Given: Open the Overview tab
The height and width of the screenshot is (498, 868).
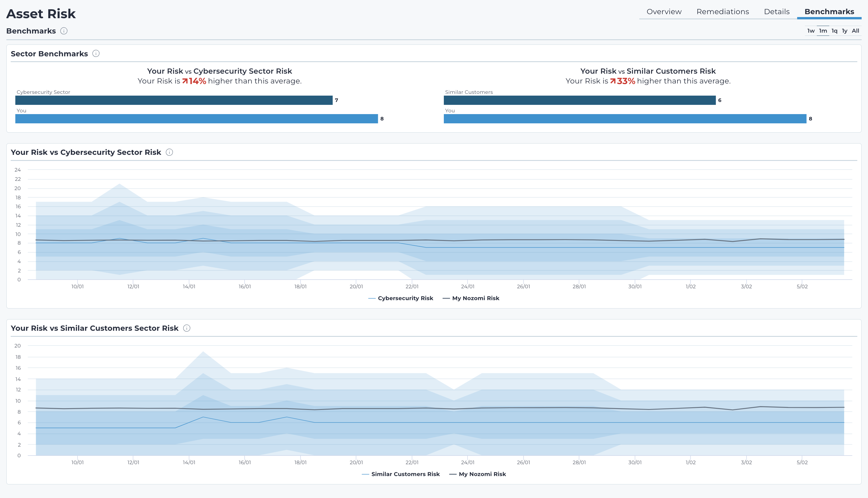Looking at the screenshot, I should coord(664,12).
